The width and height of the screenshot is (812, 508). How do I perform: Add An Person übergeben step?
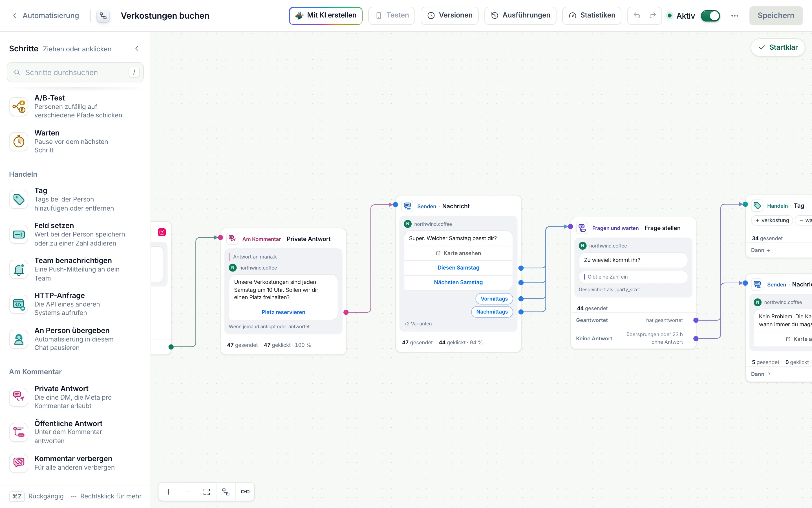75,339
